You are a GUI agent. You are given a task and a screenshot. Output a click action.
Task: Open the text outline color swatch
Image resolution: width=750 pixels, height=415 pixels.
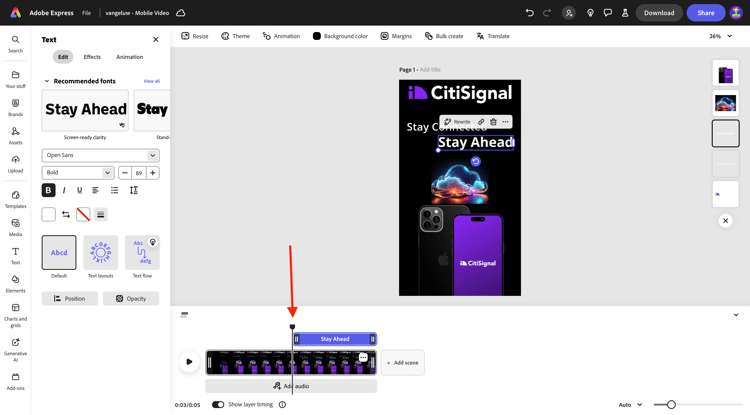click(83, 215)
